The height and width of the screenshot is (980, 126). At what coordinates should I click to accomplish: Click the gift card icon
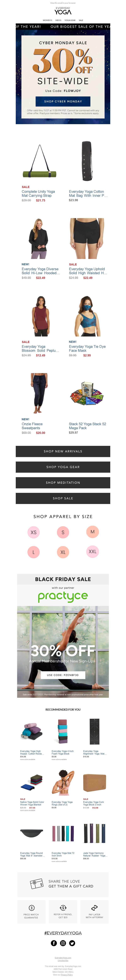36,883
